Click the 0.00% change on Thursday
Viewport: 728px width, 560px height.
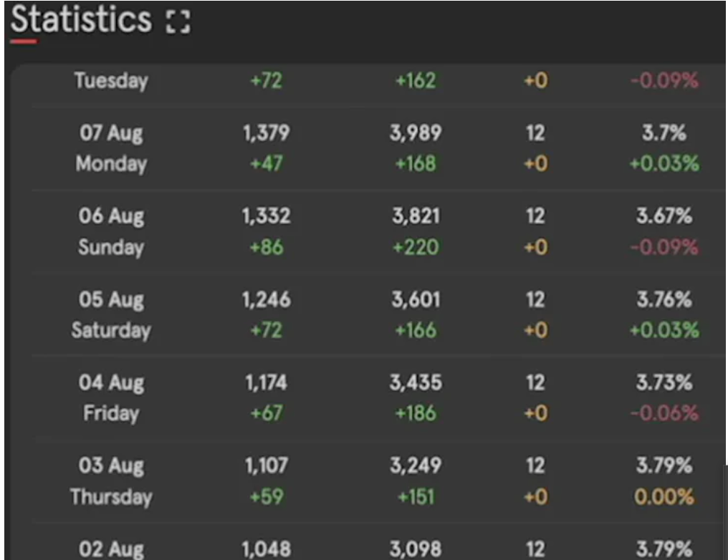click(664, 498)
